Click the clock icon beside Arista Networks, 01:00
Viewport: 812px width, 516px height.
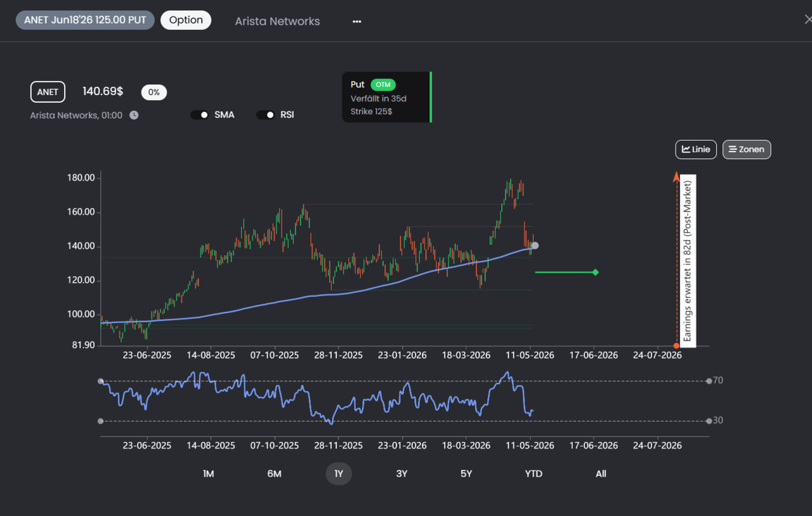[134, 115]
